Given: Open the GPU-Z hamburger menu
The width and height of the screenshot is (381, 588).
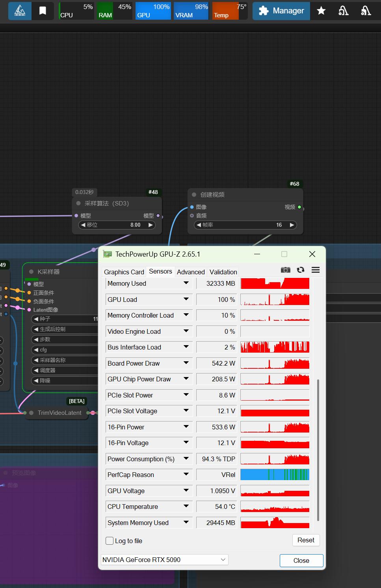Looking at the screenshot, I should coord(316,270).
